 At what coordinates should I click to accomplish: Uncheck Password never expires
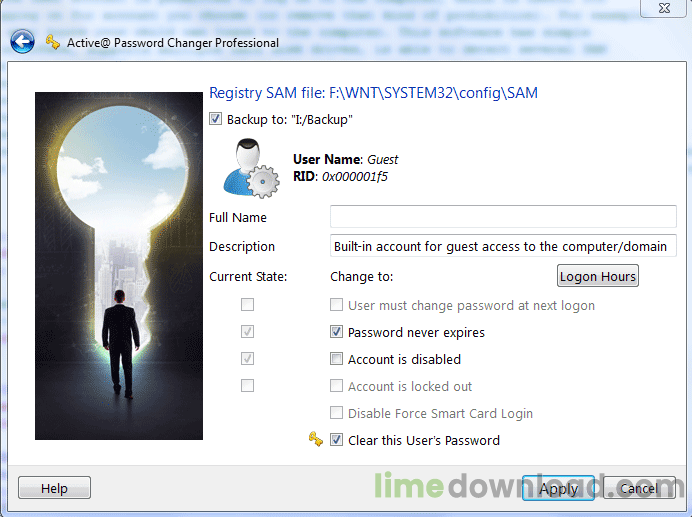coord(336,332)
